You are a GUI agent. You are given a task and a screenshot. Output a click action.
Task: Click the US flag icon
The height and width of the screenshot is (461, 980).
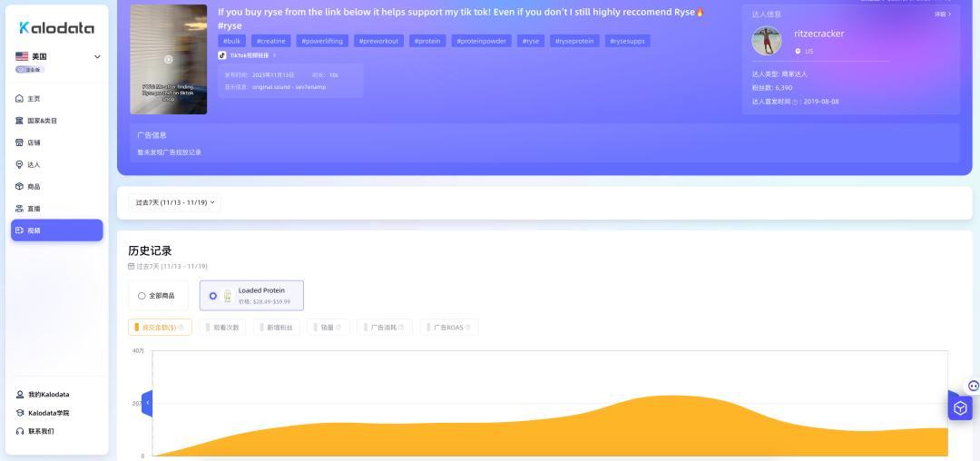pos(22,56)
